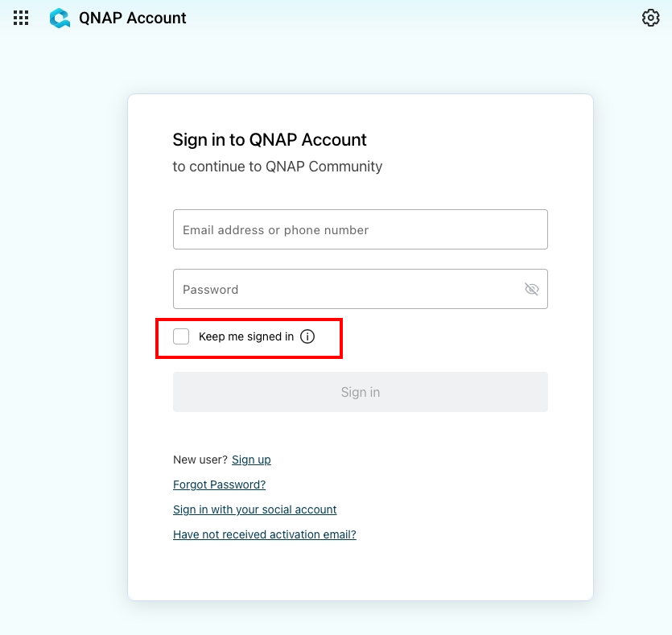The image size is (672, 635).
Task: Open the apps grid menu icon
Action: (x=21, y=18)
